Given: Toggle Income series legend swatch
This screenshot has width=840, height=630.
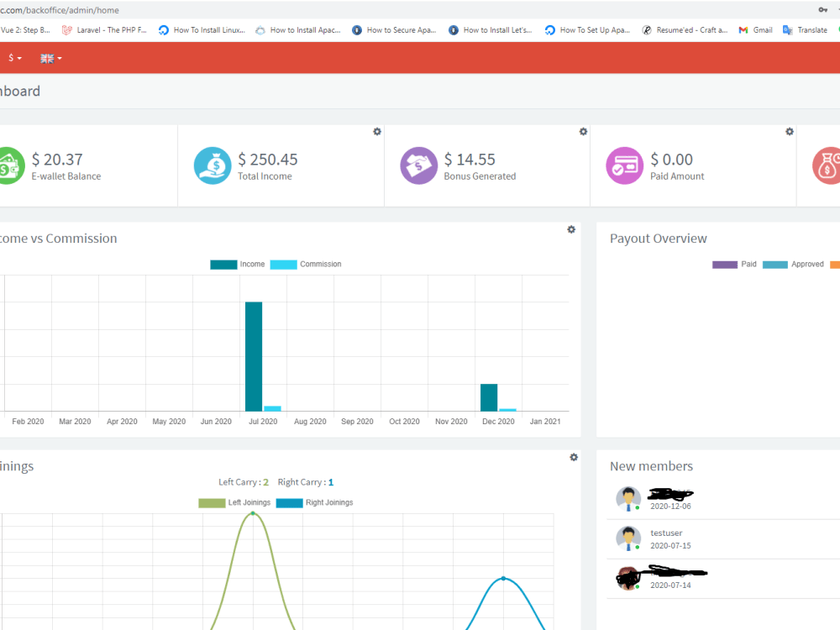Looking at the screenshot, I should click(223, 264).
